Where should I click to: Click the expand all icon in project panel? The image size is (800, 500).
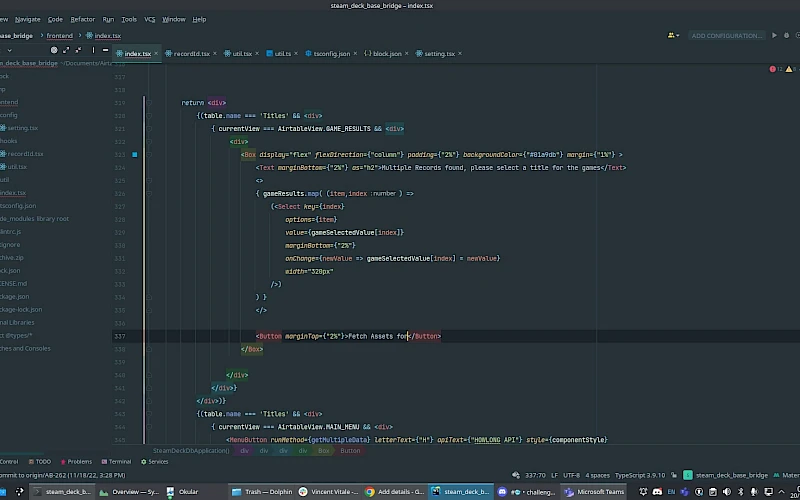(x=66, y=50)
